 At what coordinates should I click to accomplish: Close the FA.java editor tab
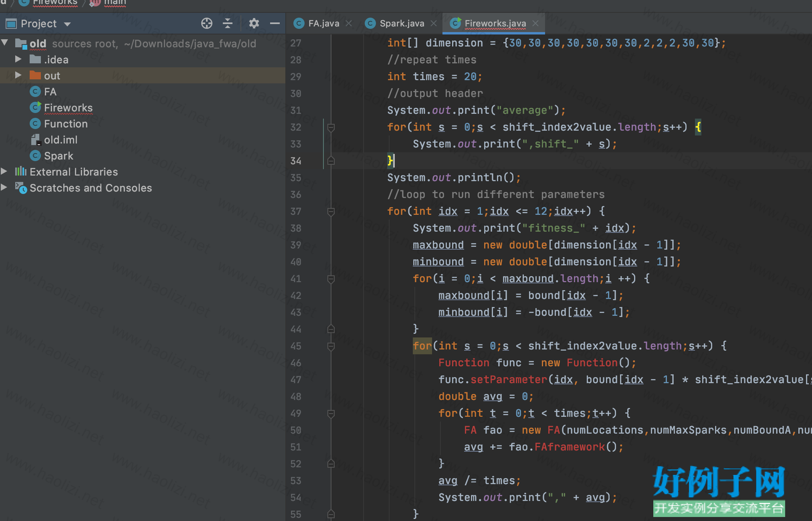[349, 24]
